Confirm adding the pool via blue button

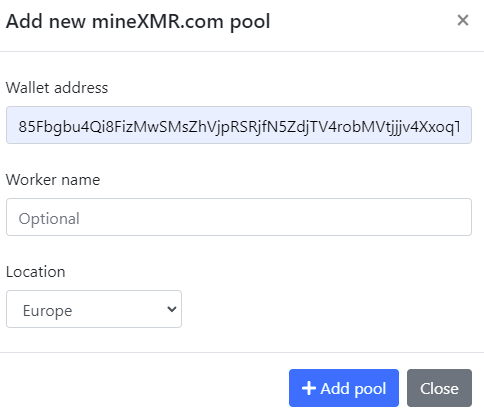click(344, 388)
